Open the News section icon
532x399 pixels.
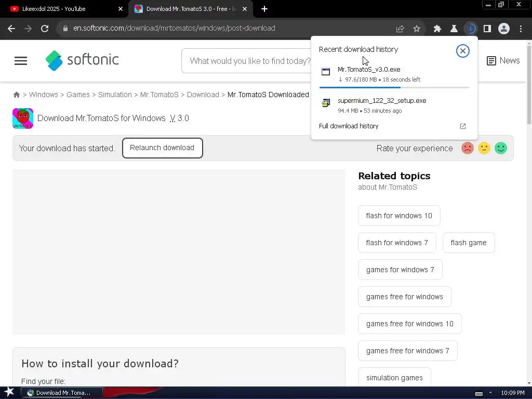click(491, 61)
